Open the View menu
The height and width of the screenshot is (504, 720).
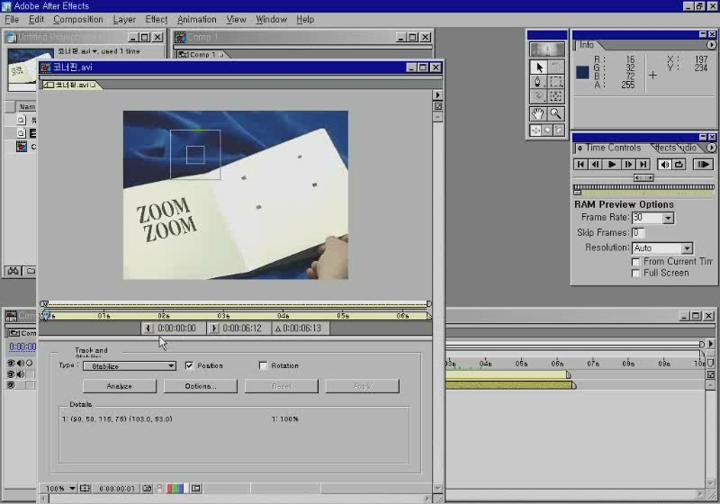coord(236,20)
